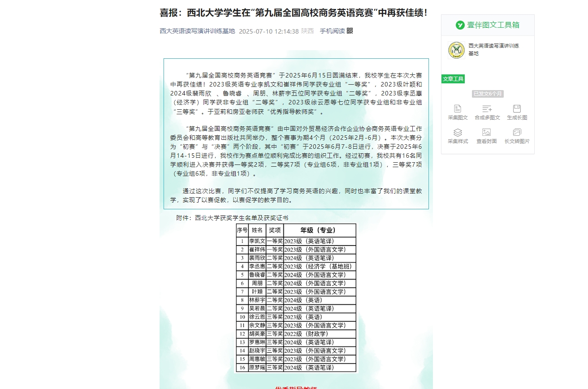Click the article headline about 商务英语竞赛

pos(294,13)
